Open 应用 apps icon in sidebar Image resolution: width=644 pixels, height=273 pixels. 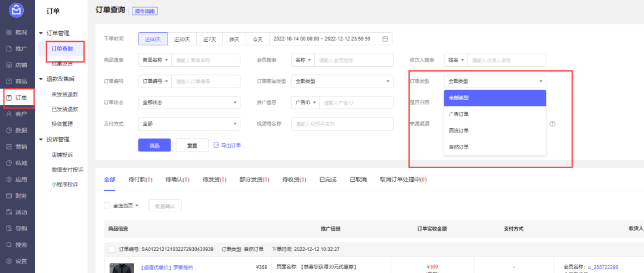tap(9, 179)
